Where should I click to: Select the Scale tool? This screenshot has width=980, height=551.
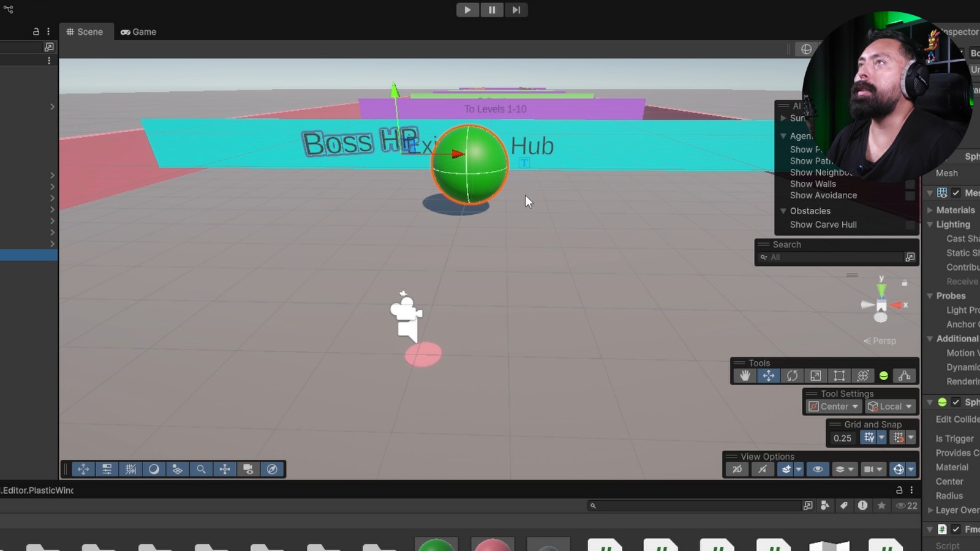[816, 376]
